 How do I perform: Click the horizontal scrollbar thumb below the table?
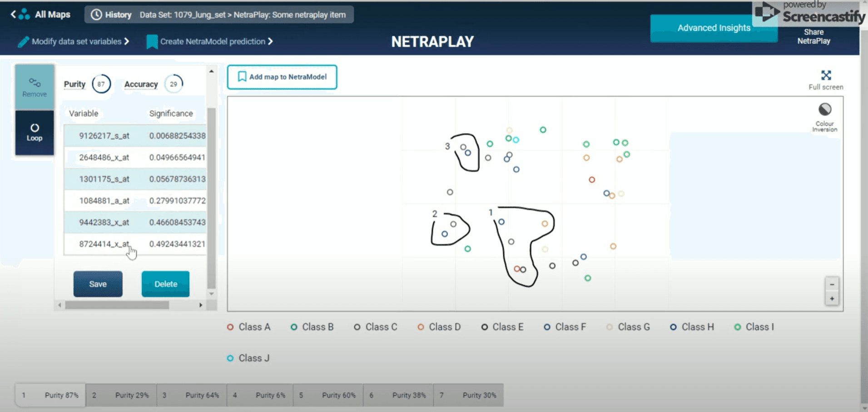[117, 305]
